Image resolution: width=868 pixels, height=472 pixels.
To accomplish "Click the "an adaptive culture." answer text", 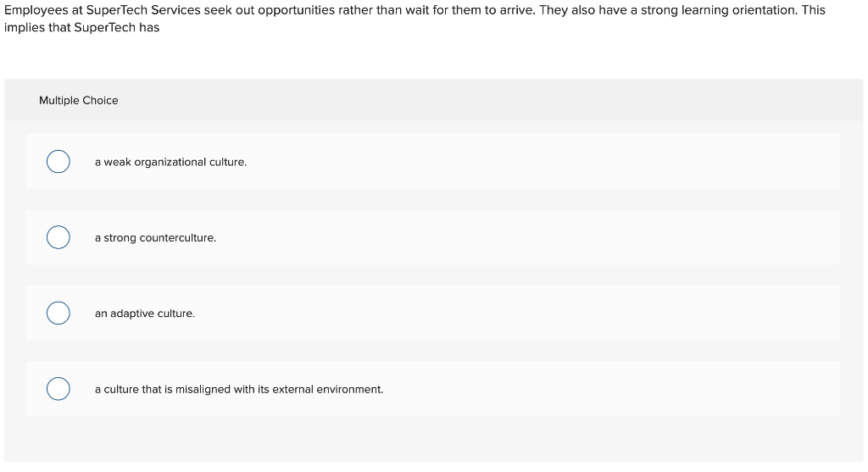I will tap(144, 314).
